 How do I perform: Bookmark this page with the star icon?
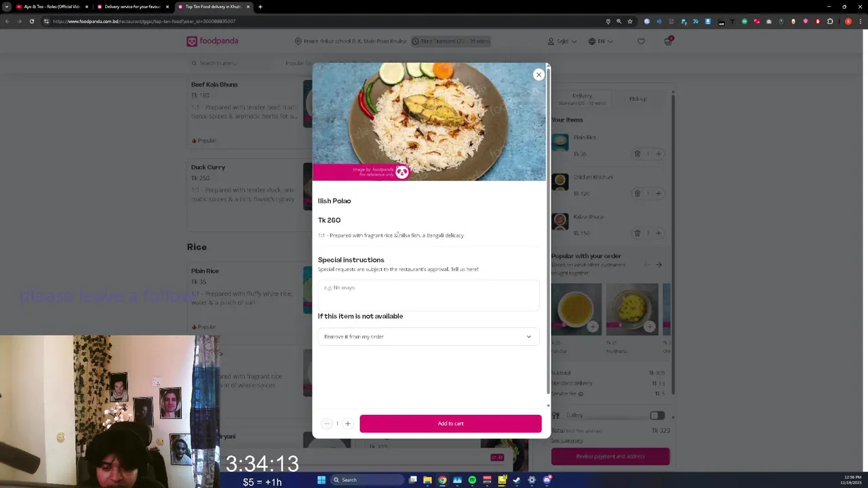click(630, 22)
